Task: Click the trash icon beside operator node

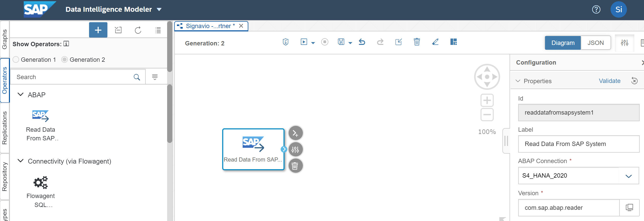Action: tap(295, 166)
